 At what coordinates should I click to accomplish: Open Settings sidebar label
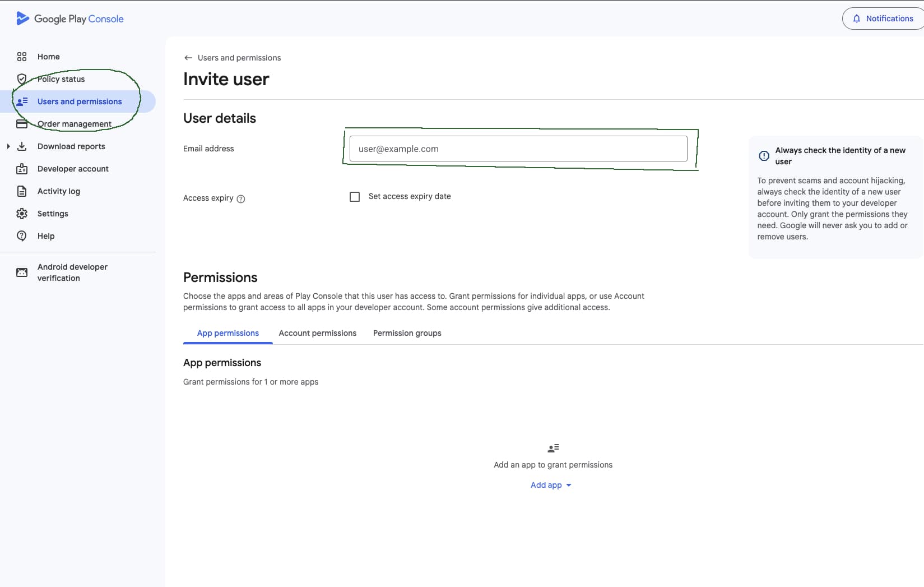[53, 214]
